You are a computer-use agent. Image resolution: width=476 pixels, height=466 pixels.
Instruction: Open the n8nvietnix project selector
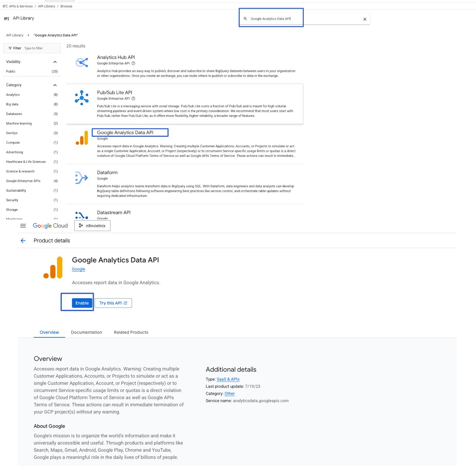click(92, 226)
